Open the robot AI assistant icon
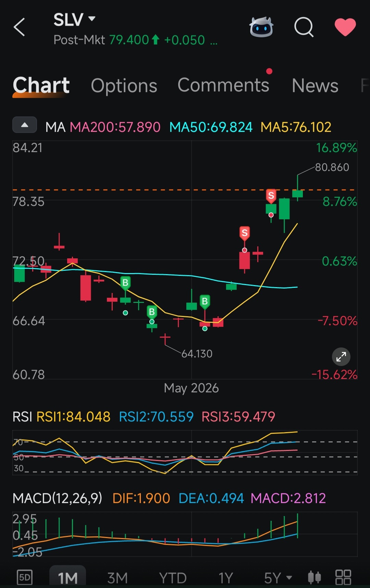 tap(261, 27)
